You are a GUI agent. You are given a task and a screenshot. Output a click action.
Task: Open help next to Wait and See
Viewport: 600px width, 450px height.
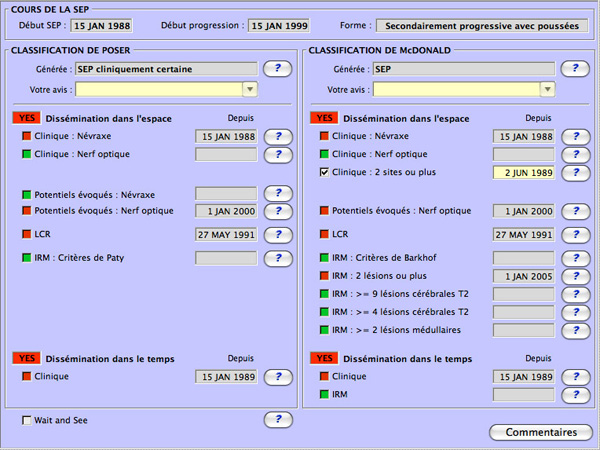(x=278, y=420)
